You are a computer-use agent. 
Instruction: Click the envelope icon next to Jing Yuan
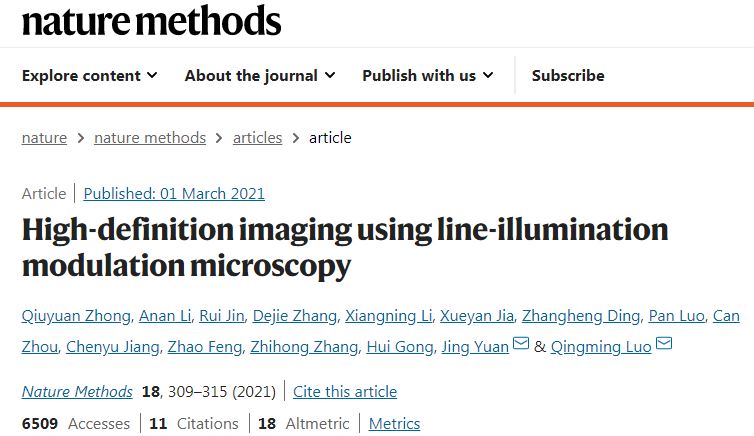click(521, 346)
